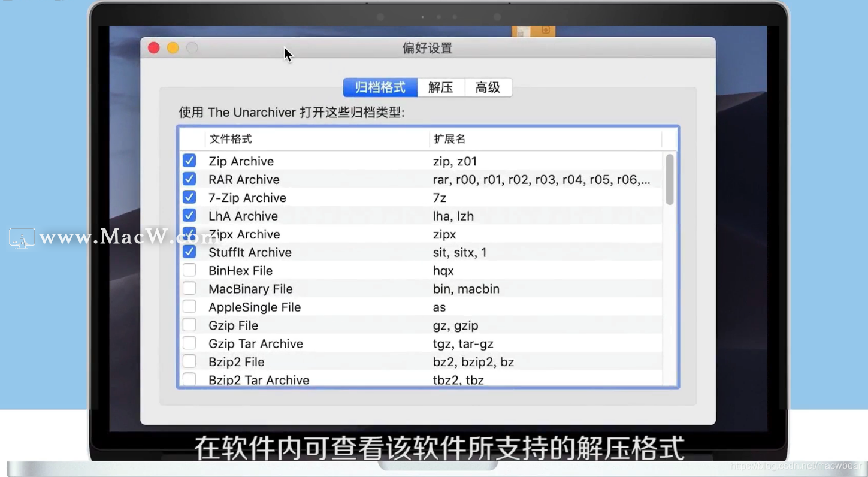
Task: Check the Bzip2 File checkbox
Action: (189, 361)
